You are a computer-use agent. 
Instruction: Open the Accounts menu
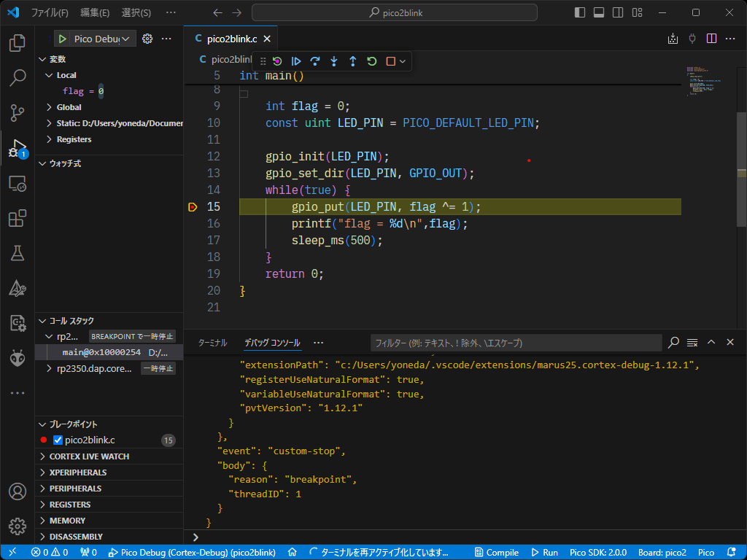point(18,491)
